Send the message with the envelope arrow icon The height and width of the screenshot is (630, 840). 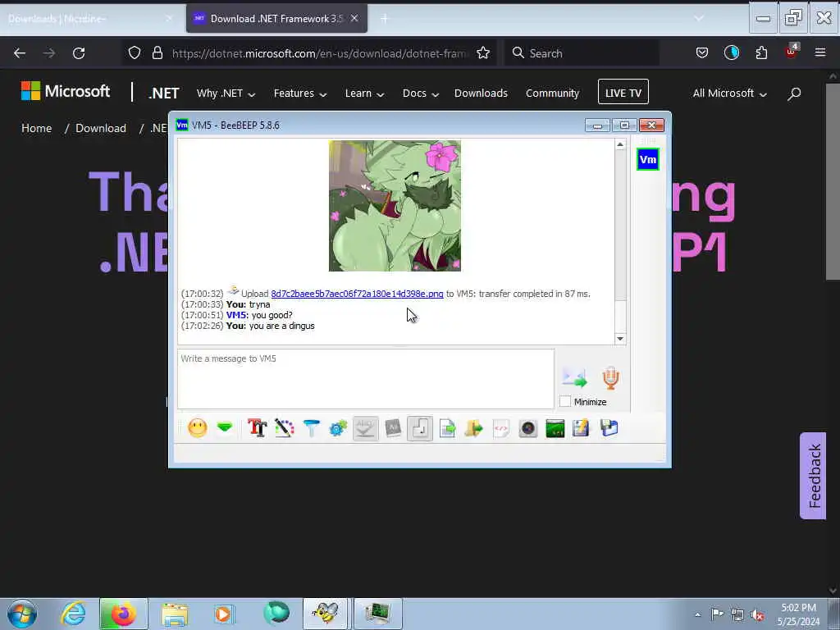575,377
